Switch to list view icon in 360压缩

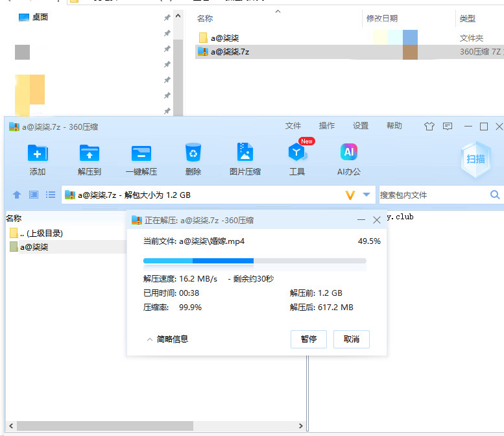51,195
